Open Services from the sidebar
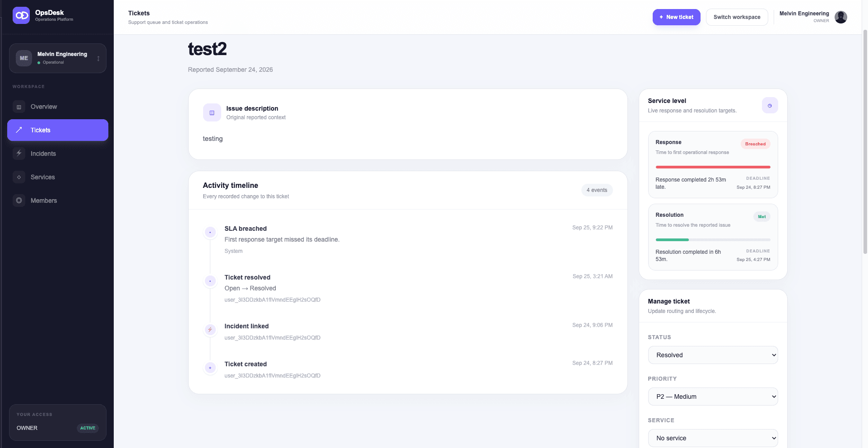This screenshot has height=448, width=868. tap(58, 177)
